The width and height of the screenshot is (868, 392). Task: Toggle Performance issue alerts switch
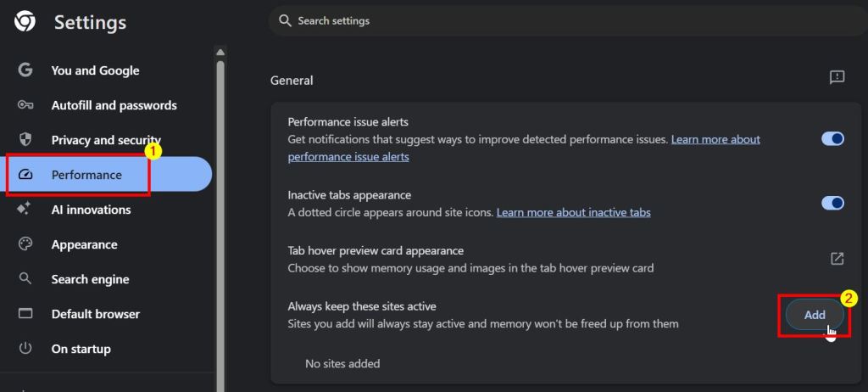[832, 139]
